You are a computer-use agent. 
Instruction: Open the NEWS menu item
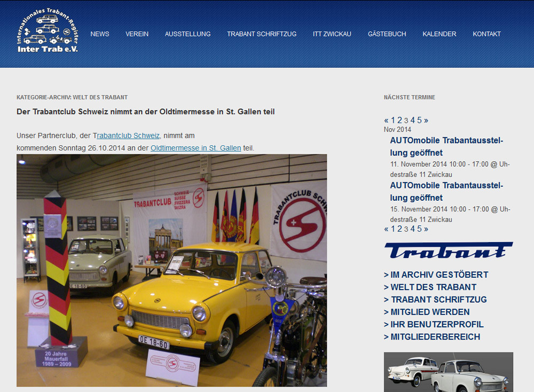(100, 34)
